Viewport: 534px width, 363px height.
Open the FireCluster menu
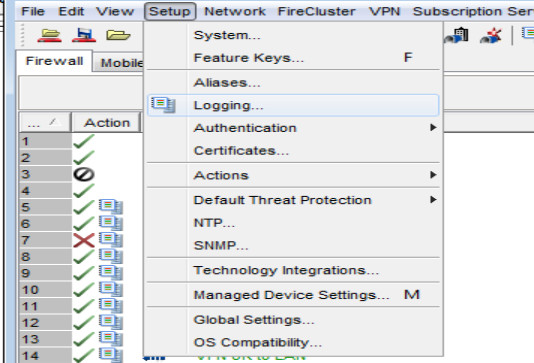[x=316, y=11]
